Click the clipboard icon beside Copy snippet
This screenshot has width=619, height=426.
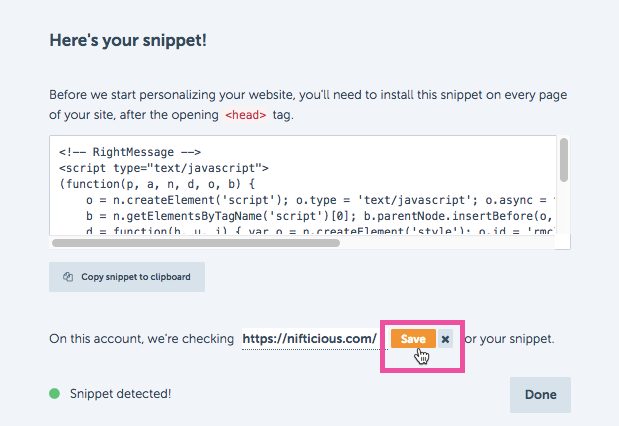(68, 277)
